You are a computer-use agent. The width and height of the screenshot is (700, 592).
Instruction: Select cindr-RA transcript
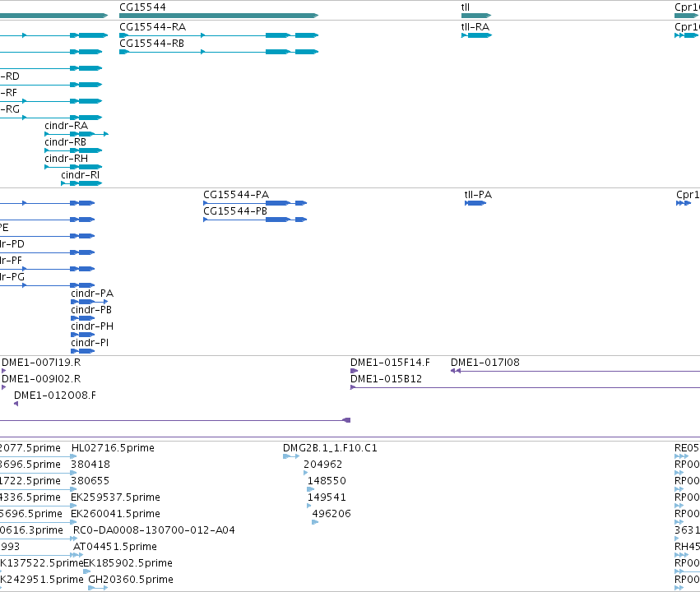tap(76, 134)
